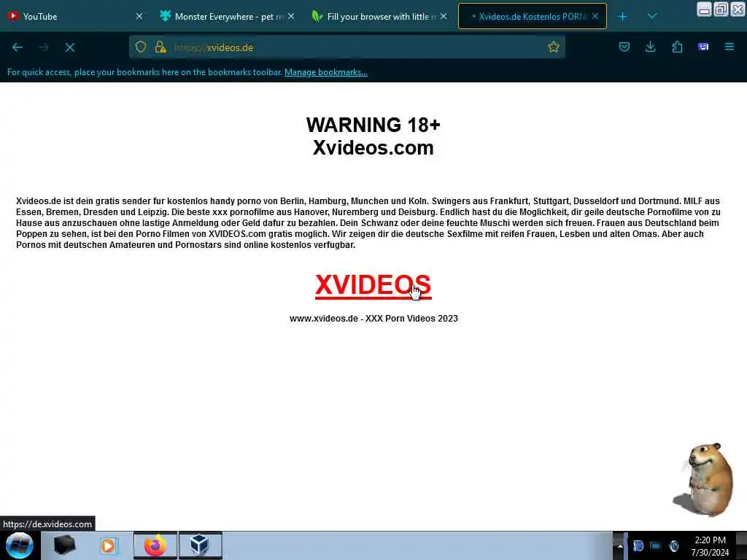This screenshot has width=747, height=560.
Task: Close the YouTube tab
Action: click(x=139, y=16)
